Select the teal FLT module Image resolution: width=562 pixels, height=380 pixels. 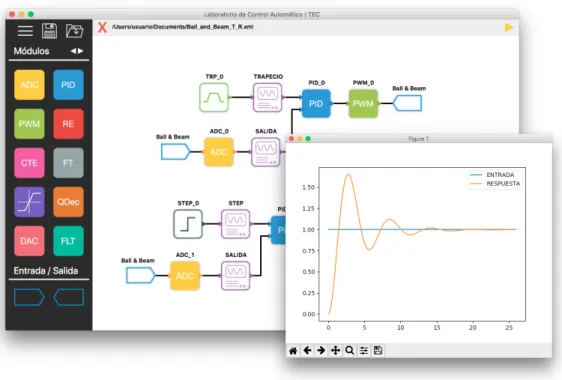tap(68, 241)
